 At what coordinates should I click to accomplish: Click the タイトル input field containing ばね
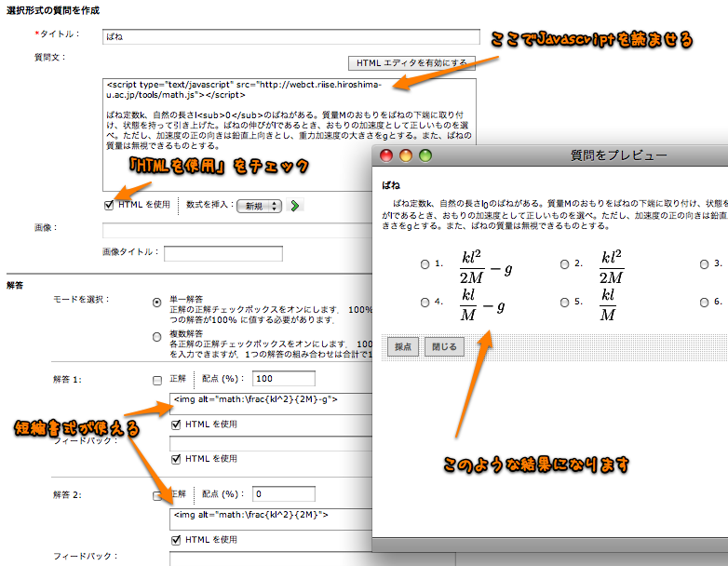tap(291, 36)
